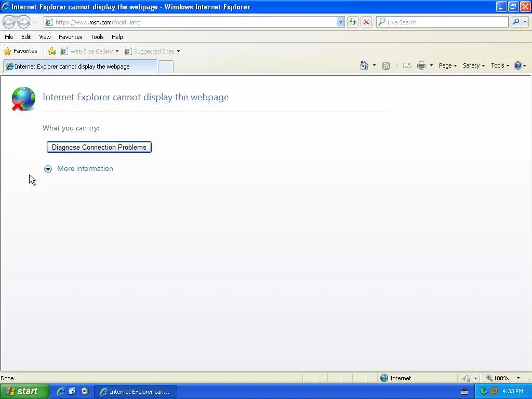The image size is (532, 399).
Task: Open Favorites Center star button
Action: (20, 51)
